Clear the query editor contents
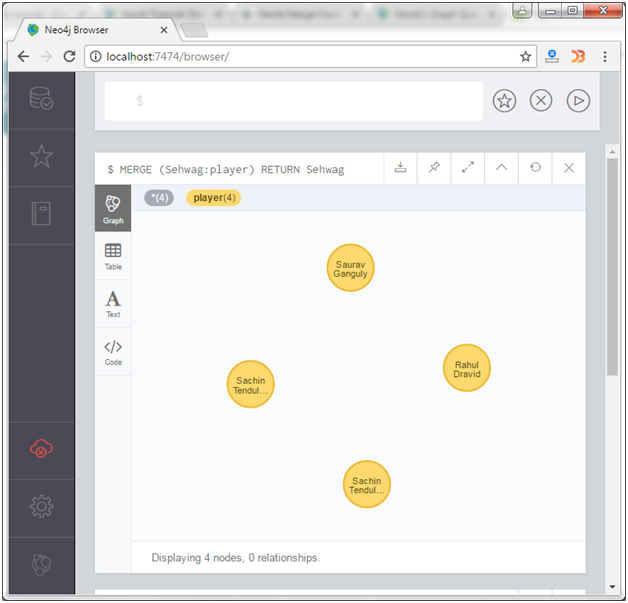 pyautogui.click(x=541, y=101)
